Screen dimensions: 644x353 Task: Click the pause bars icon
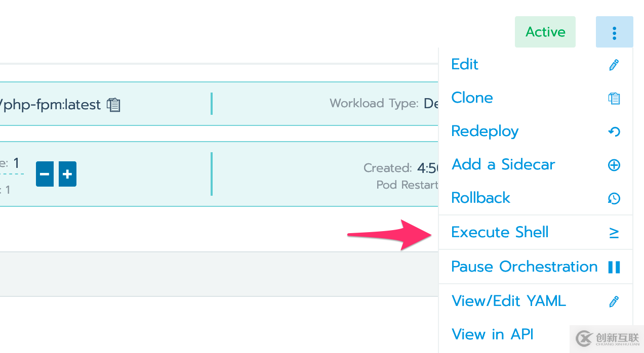click(x=614, y=267)
